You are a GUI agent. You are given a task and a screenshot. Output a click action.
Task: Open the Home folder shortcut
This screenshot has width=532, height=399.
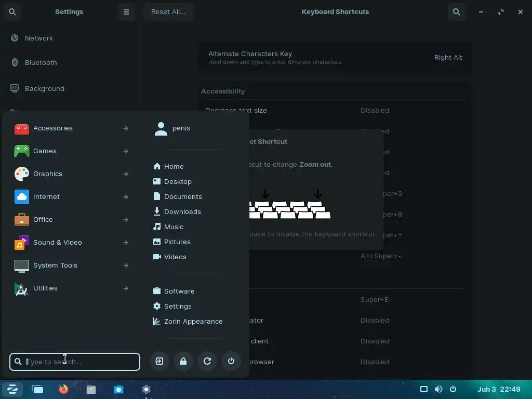tap(169, 166)
